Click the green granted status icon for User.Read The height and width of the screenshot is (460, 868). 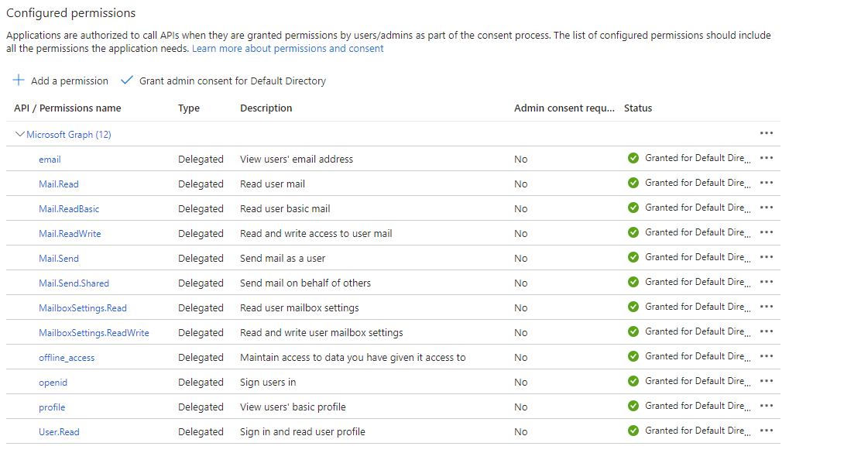[x=633, y=431]
